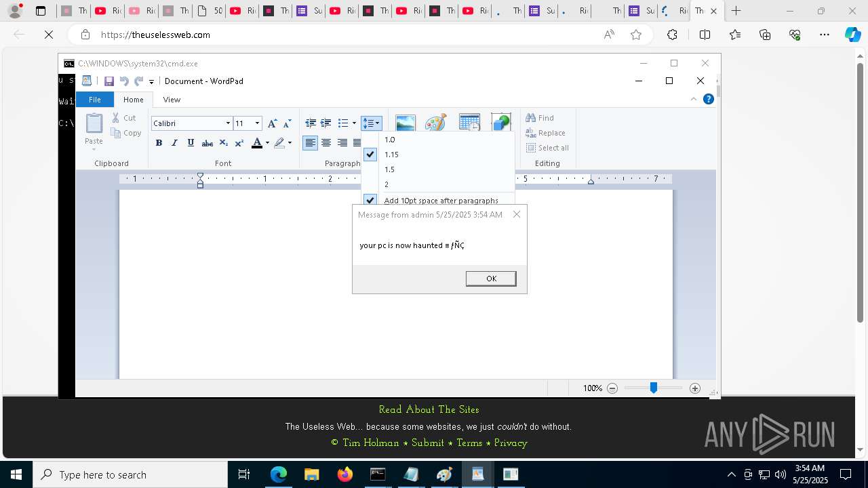Toggle strikethrough formatting
The height and width of the screenshot is (488, 868).
point(208,143)
